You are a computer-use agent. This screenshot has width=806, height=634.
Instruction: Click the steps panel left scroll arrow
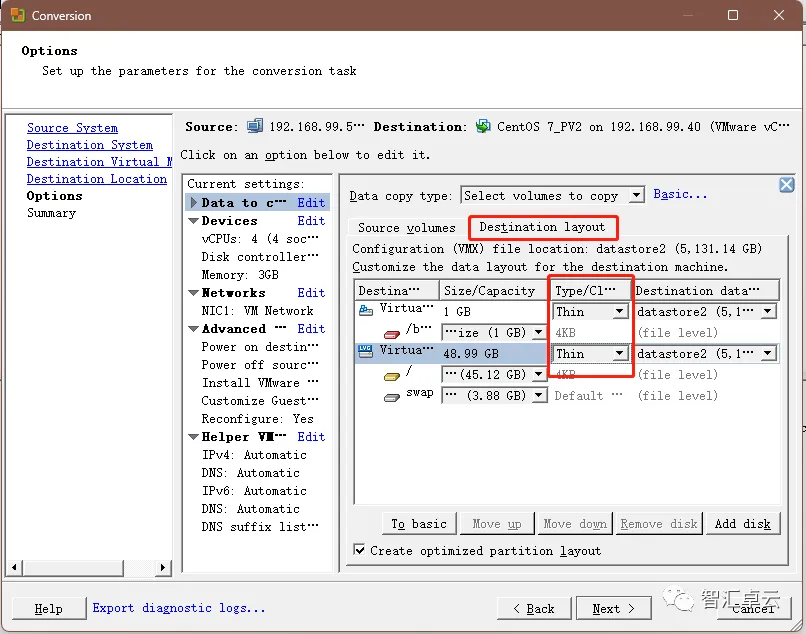coord(14,567)
